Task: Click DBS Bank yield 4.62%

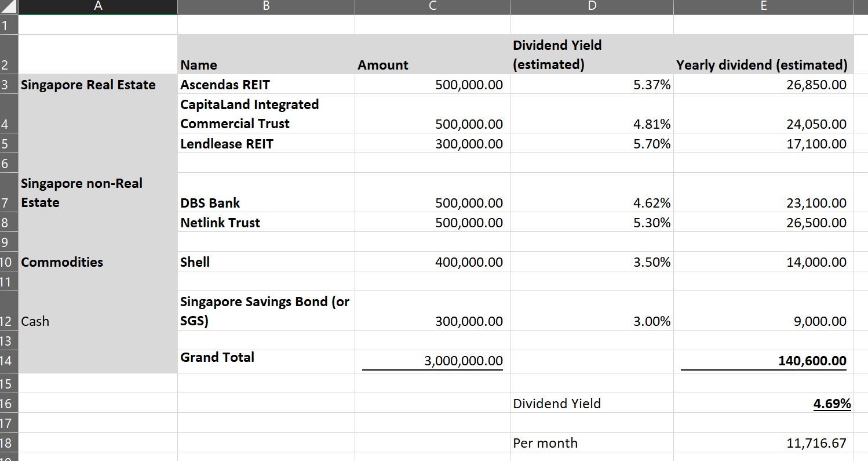Action: (592, 193)
